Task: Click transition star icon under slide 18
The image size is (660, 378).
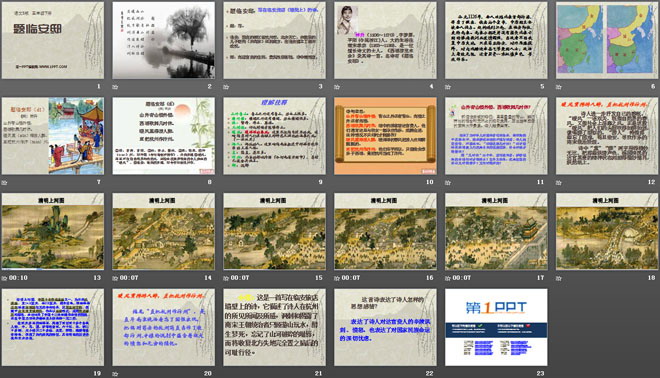Action: click(x=559, y=278)
